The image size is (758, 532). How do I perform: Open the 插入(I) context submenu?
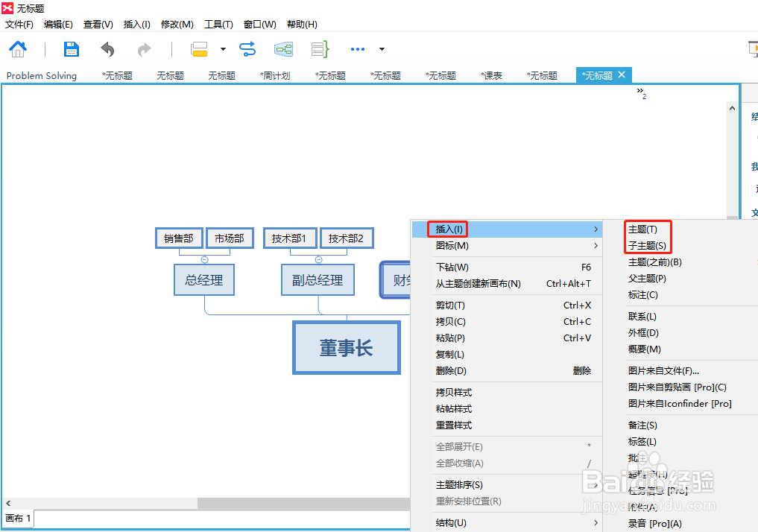tap(507, 229)
